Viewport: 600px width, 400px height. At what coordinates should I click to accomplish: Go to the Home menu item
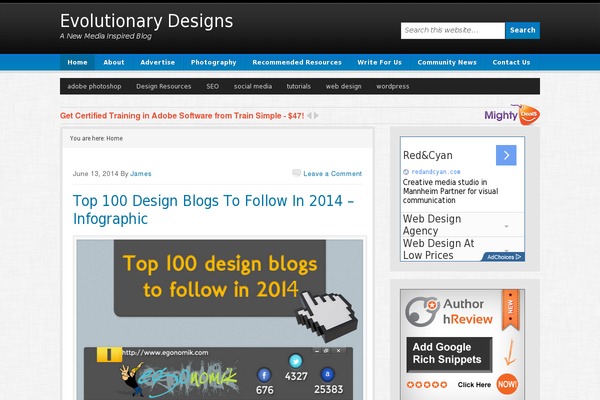(x=77, y=62)
